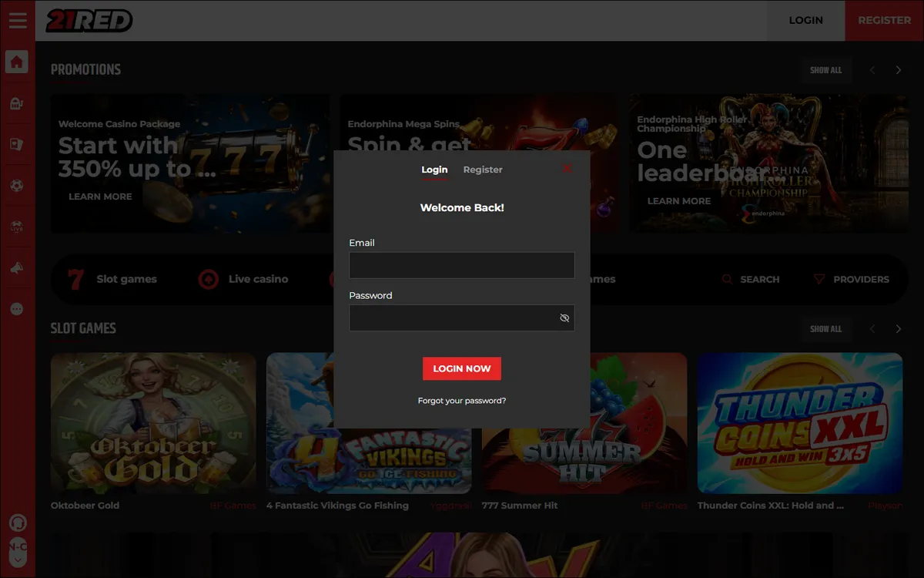Click LEARN MORE on Welcome Casino Package
This screenshot has width=924, height=578.
tap(100, 197)
